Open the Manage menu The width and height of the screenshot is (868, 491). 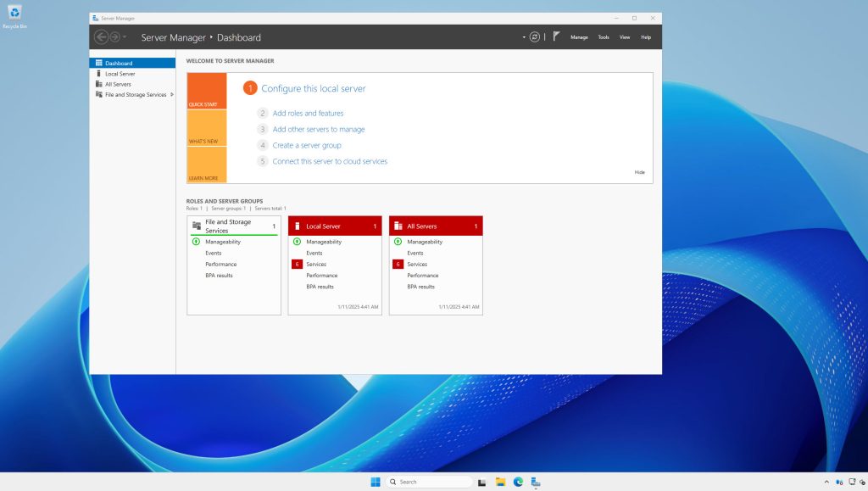[x=579, y=37]
